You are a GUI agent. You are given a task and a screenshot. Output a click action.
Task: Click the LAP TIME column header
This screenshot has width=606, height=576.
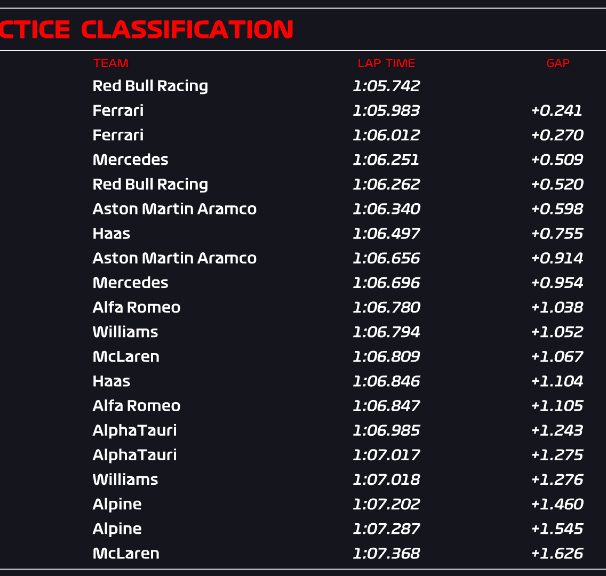pos(386,63)
